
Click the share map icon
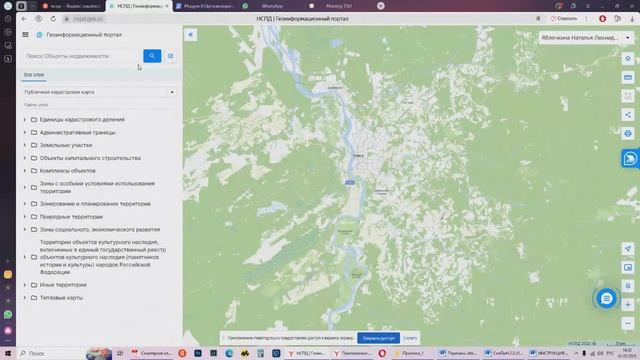click(x=628, y=115)
